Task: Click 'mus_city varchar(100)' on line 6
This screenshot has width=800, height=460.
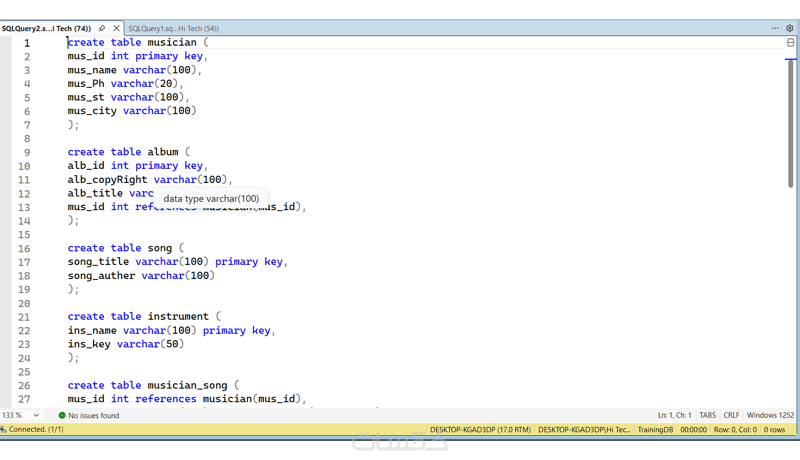Action: [132, 111]
